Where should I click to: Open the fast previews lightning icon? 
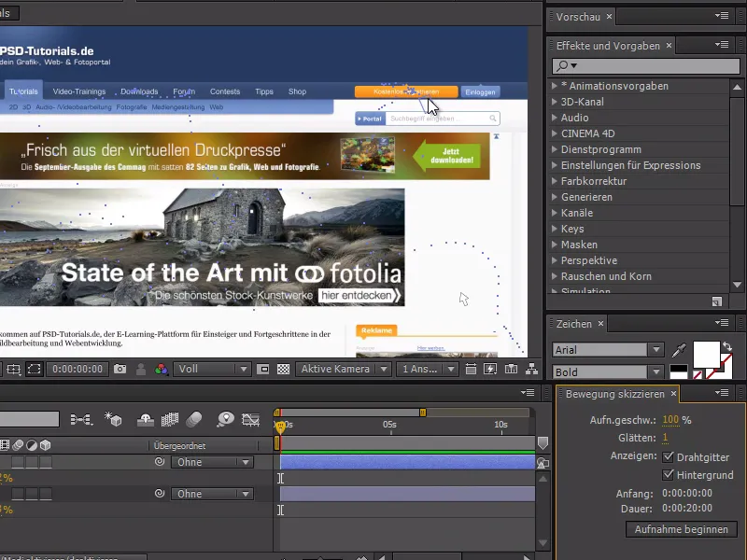(490, 369)
